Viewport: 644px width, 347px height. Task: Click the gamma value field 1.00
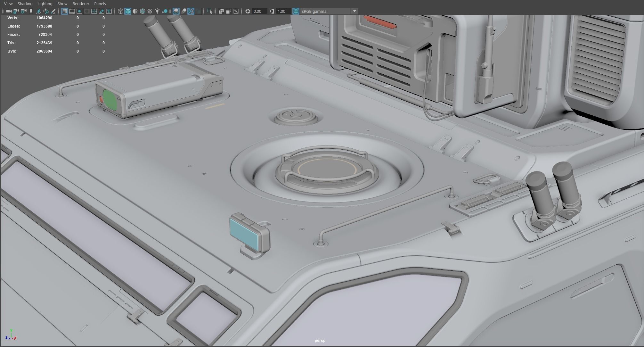click(x=283, y=11)
